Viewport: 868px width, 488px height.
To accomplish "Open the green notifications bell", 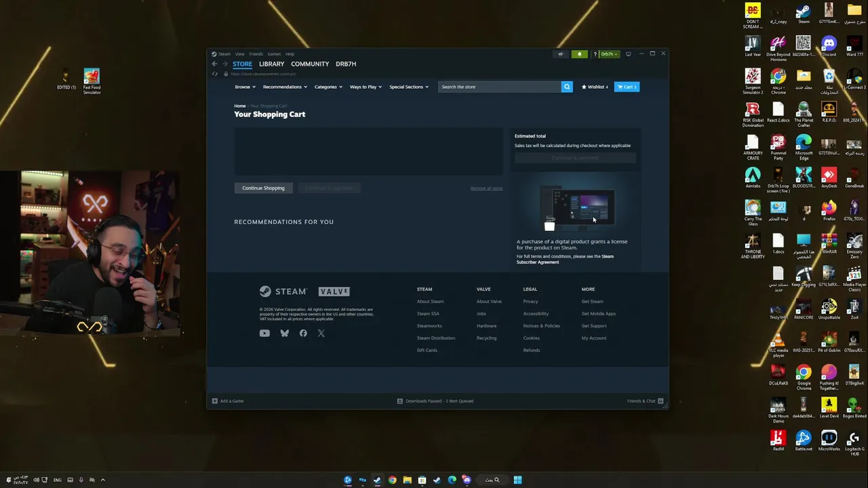I will pyautogui.click(x=579, y=54).
